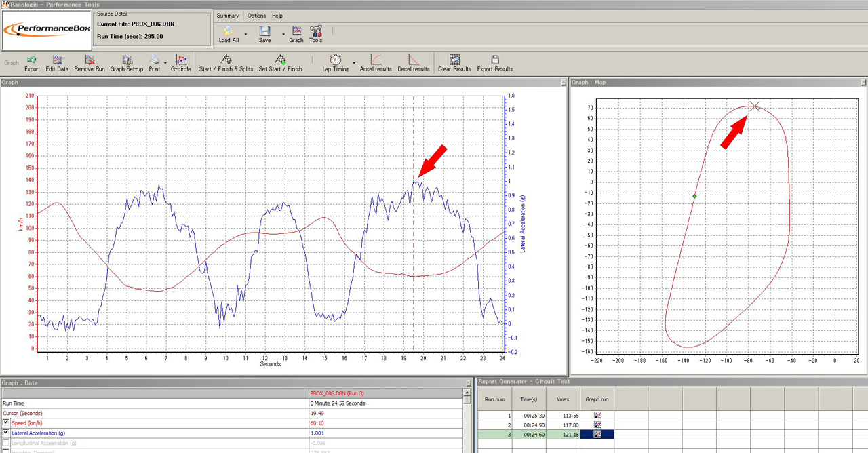
Task: Open the Options menu
Action: click(x=256, y=16)
